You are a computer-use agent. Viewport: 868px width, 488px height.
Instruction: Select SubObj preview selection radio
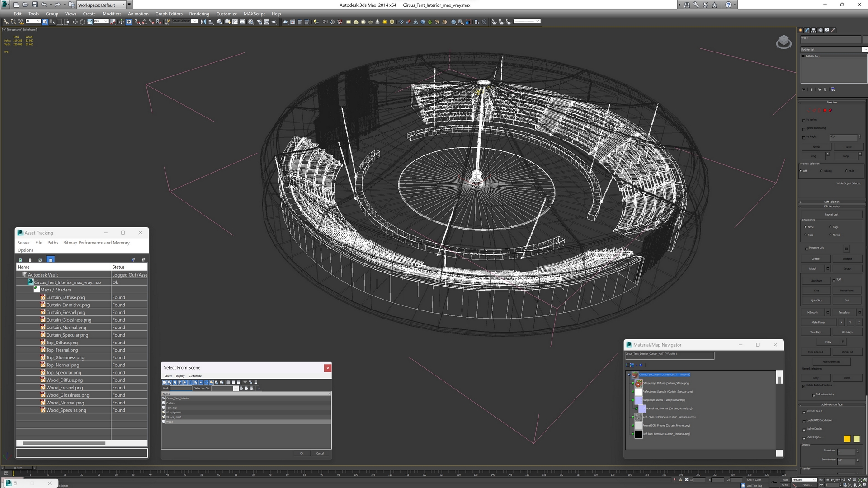[821, 171]
